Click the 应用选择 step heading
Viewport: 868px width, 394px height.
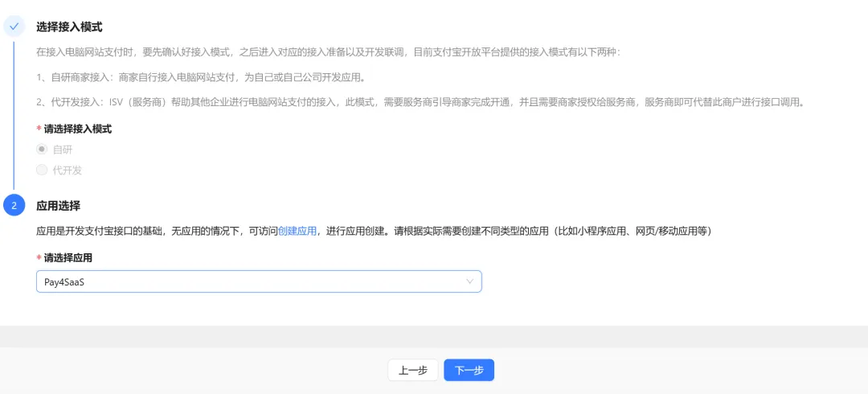coord(58,205)
